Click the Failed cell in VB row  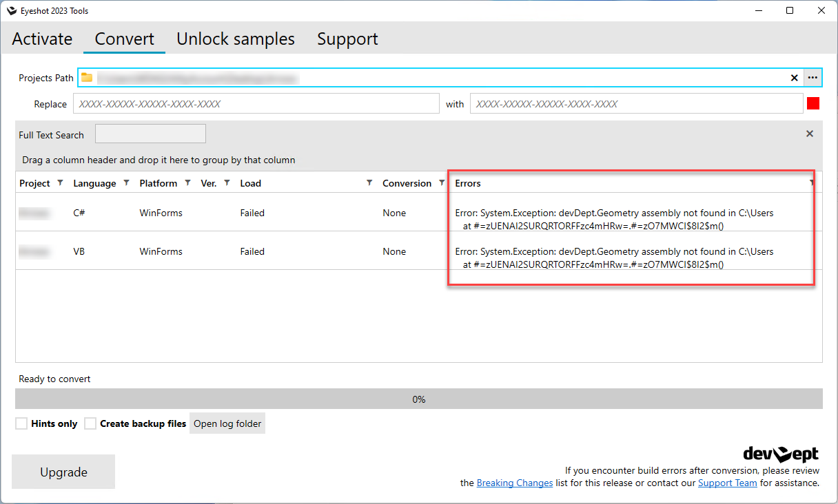(x=252, y=251)
